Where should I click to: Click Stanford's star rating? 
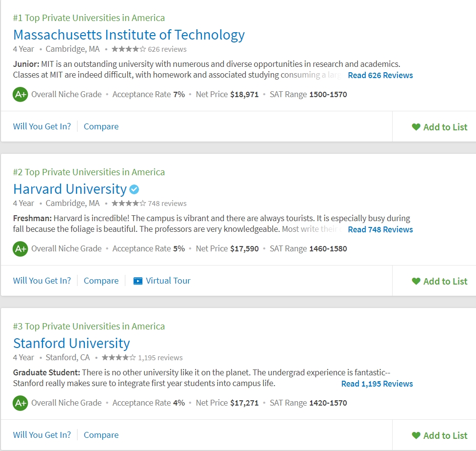click(119, 358)
